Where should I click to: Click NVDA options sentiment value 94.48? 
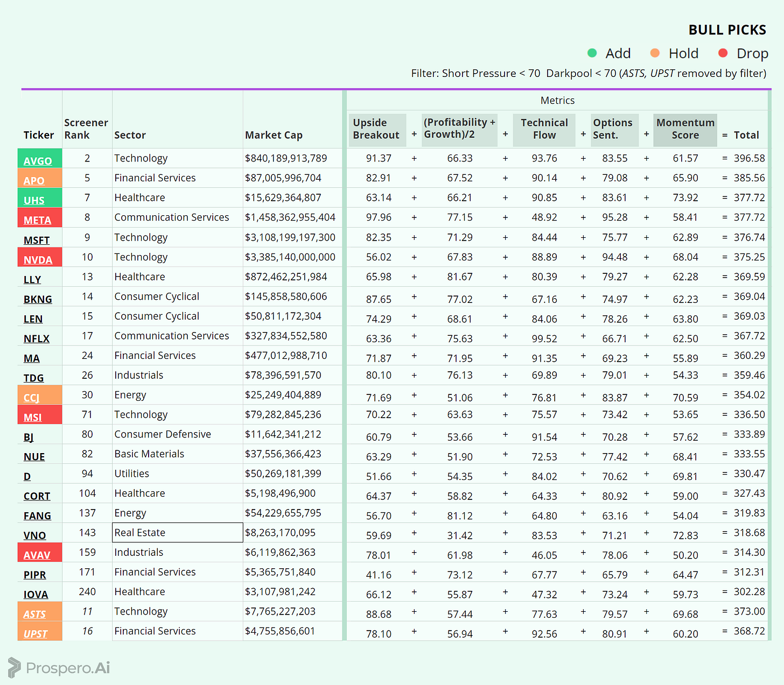point(615,257)
